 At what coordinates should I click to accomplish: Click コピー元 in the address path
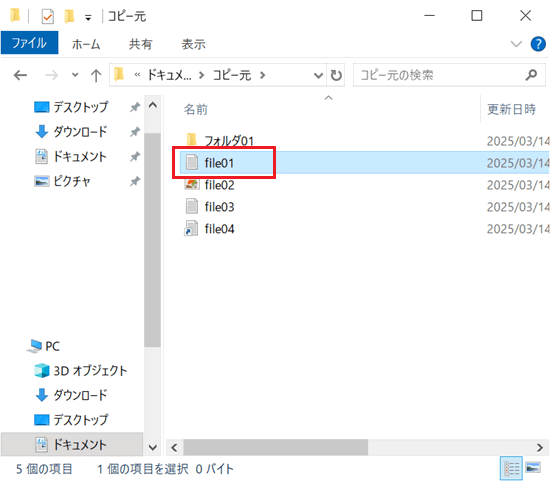point(232,75)
